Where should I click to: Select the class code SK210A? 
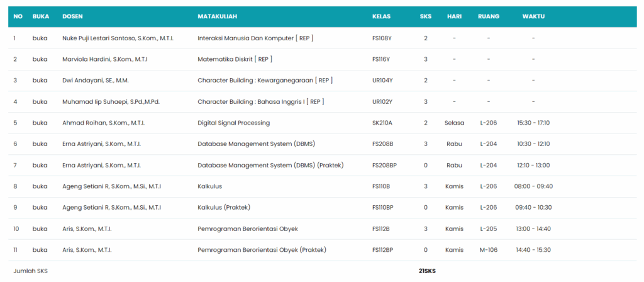(x=382, y=123)
